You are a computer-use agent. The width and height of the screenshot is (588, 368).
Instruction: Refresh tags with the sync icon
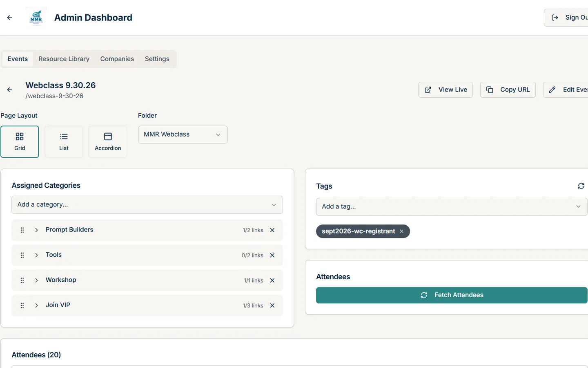pos(581,186)
